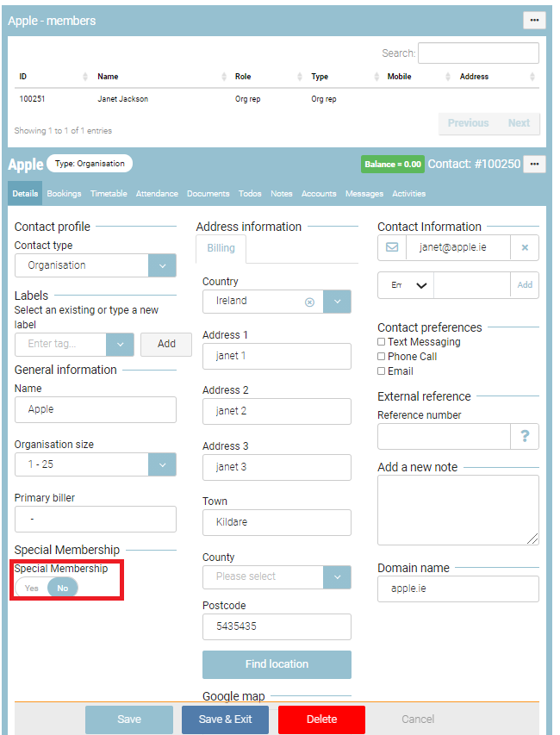Open the Apple members panel options menu

pos(534,21)
